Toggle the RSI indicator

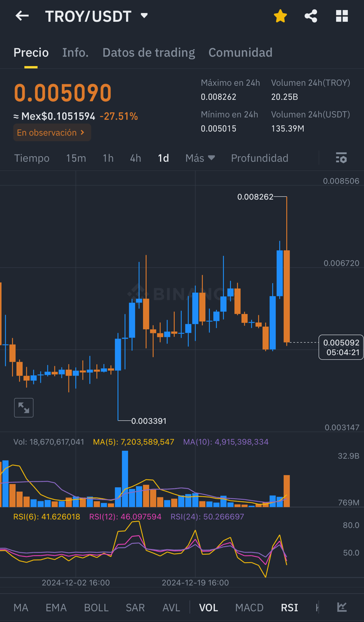pos(289,607)
